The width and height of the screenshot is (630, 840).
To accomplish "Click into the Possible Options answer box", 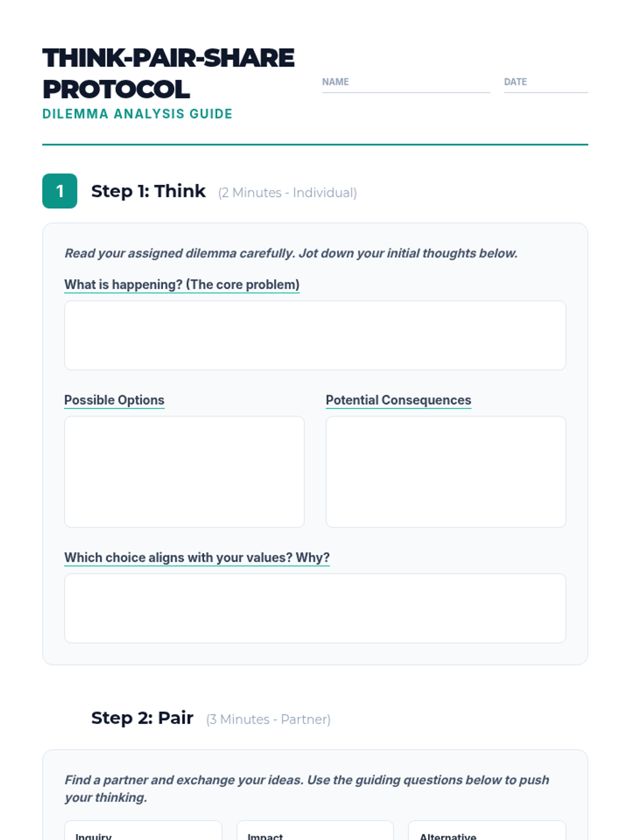I will pyautogui.click(x=184, y=471).
